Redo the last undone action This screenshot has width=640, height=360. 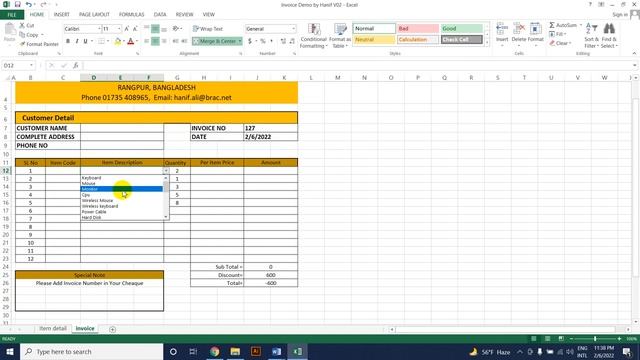tap(43, 4)
